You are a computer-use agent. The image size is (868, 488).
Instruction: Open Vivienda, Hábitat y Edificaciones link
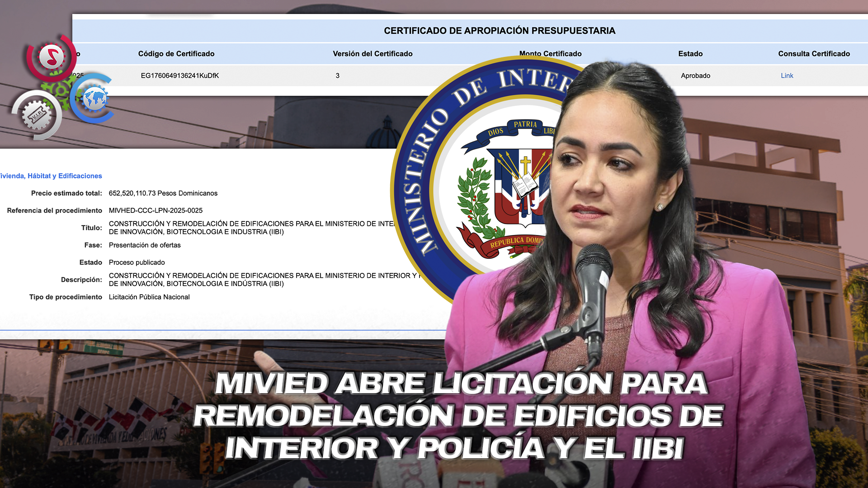tap(51, 176)
